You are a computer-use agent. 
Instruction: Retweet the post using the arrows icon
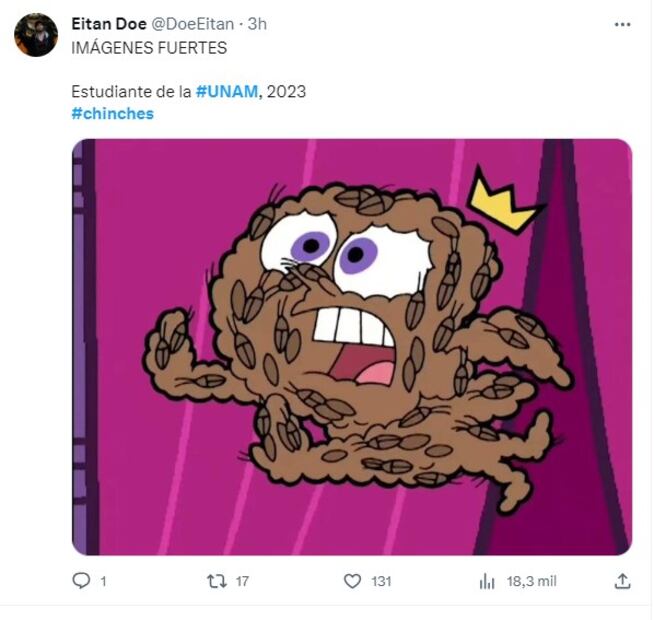pyautogui.click(x=215, y=581)
